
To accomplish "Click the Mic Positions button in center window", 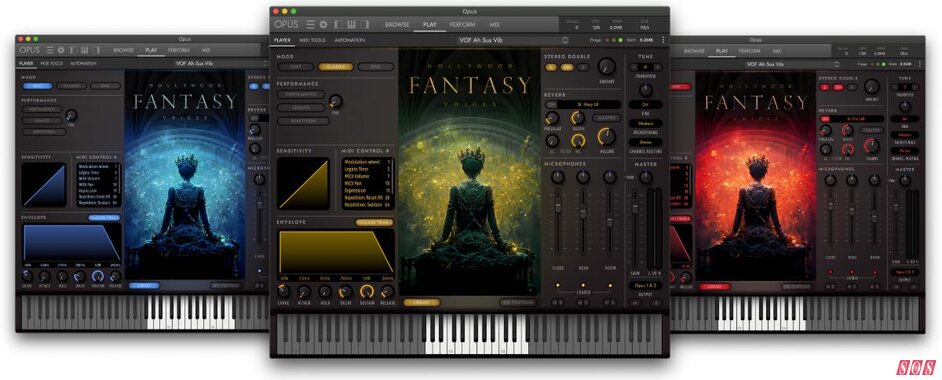I will pyautogui.click(x=518, y=303).
